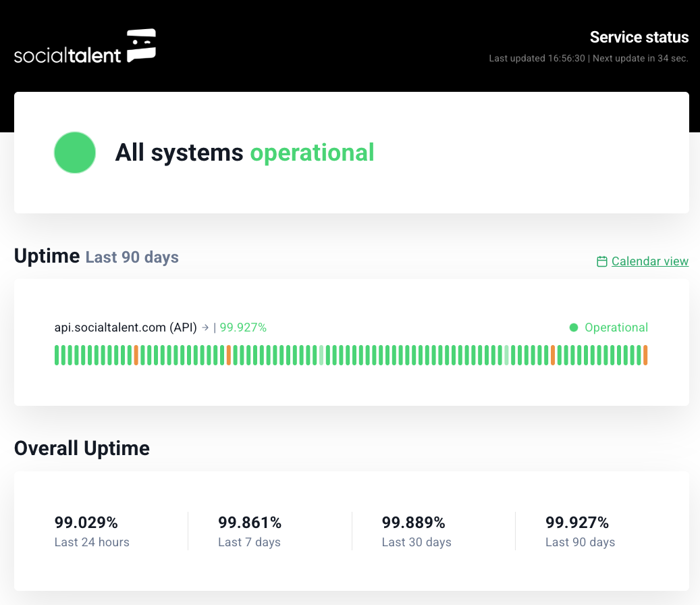Image resolution: width=700 pixels, height=605 pixels.
Task: Open the Calendar view link
Action: coord(649,261)
